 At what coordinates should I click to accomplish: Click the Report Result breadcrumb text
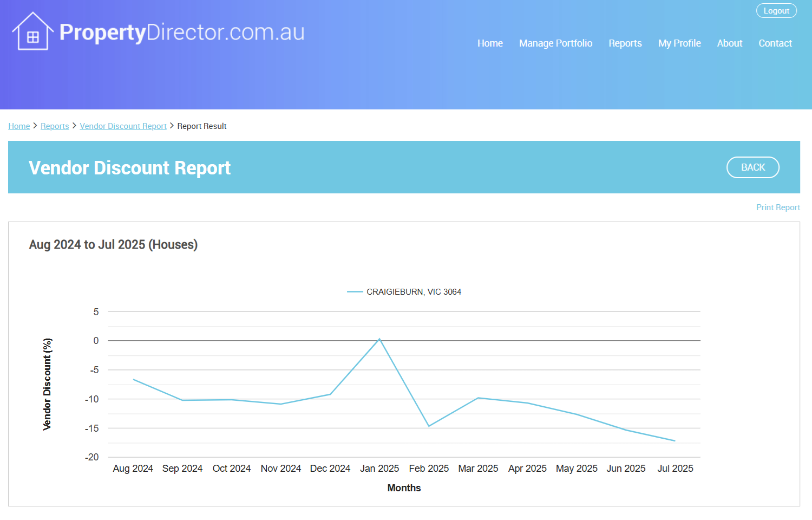point(202,126)
